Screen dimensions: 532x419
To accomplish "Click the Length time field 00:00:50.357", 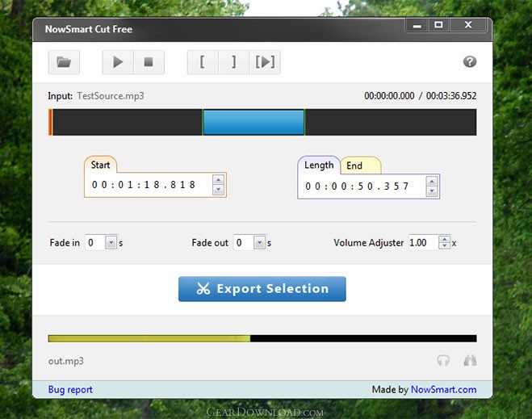I will point(362,186).
